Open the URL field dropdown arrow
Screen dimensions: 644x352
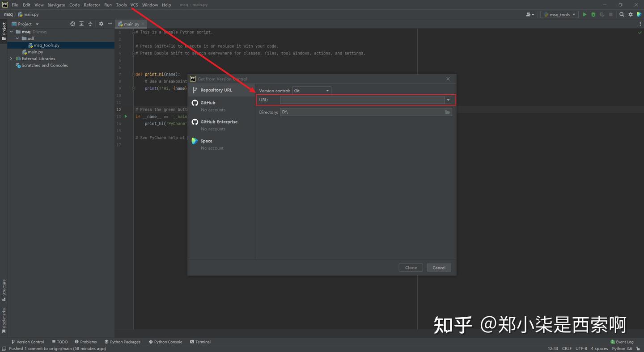pyautogui.click(x=448, y=100)
